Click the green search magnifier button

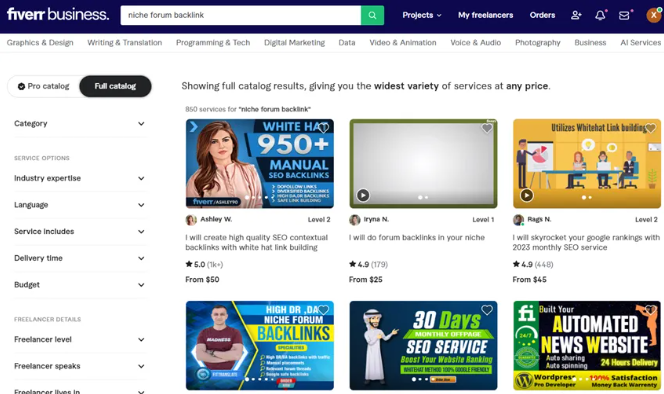point(372,15)
